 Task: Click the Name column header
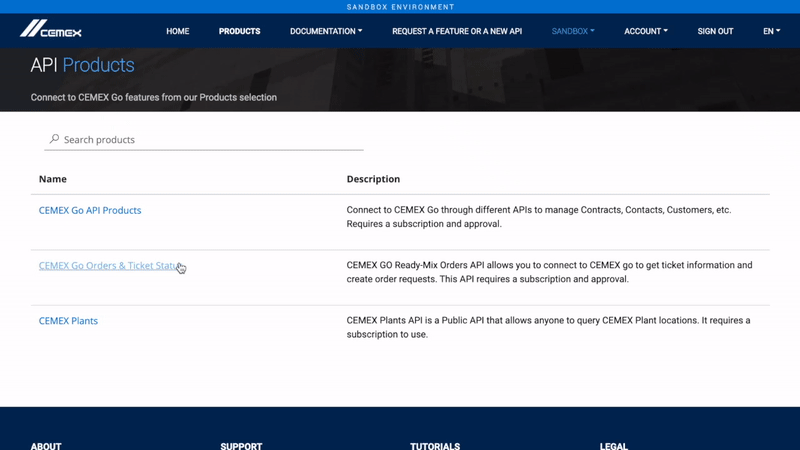click(53, 179)
